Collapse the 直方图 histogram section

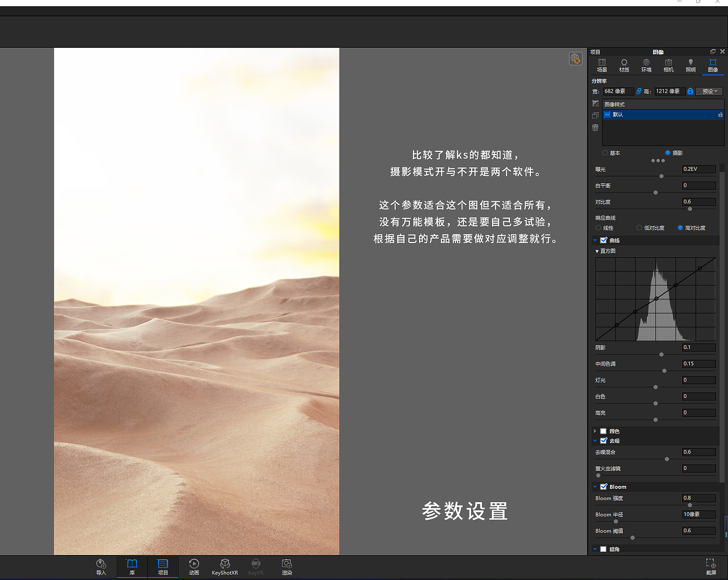click(597, 251)
